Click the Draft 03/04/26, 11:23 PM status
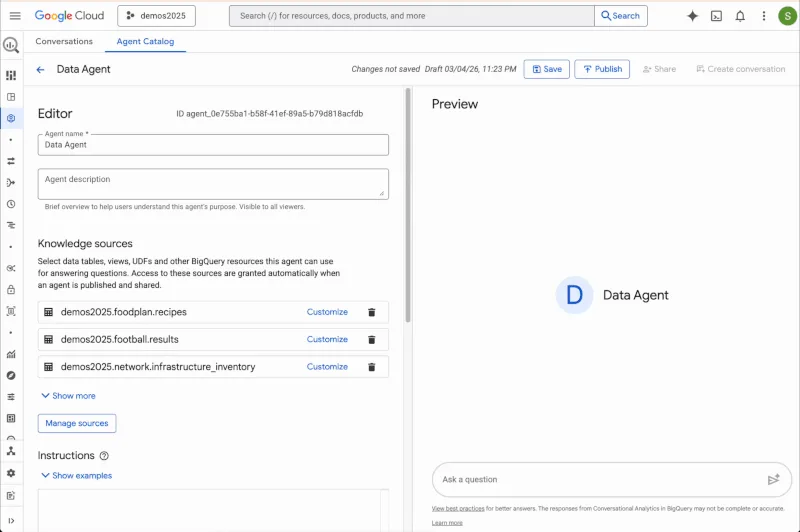 coord(470,69)
